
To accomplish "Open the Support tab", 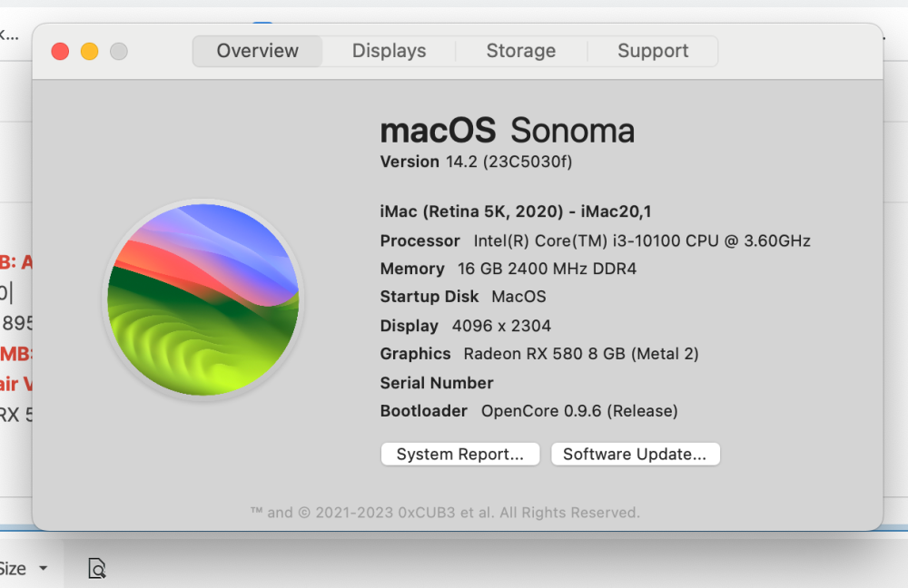I will pos(653,51).
